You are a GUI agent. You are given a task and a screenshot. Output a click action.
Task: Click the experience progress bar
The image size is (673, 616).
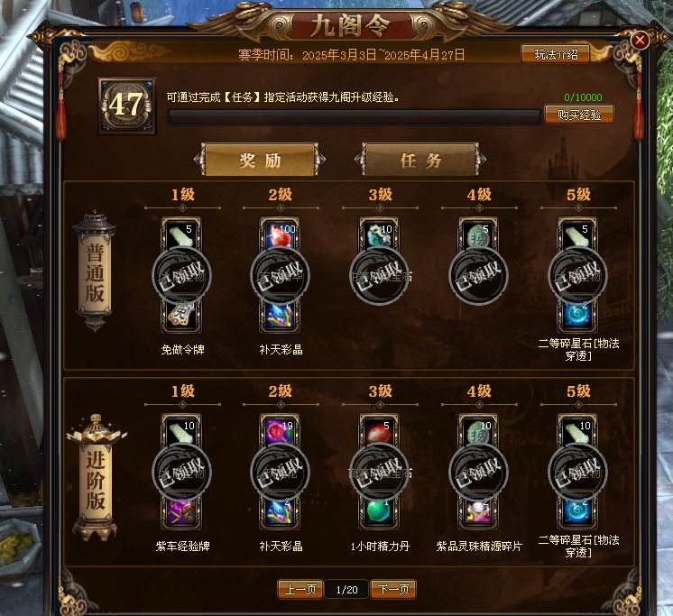pyautogui.click(x=355, y=116)
